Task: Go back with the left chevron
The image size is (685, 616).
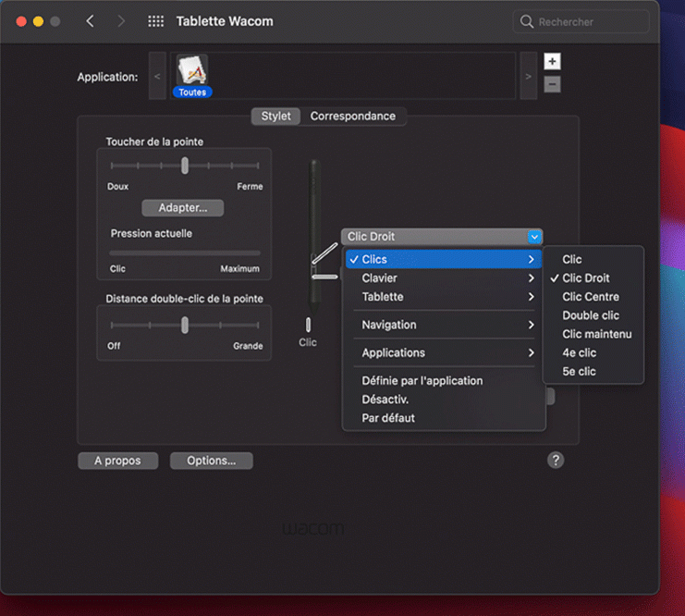Action: coord(90,21)
